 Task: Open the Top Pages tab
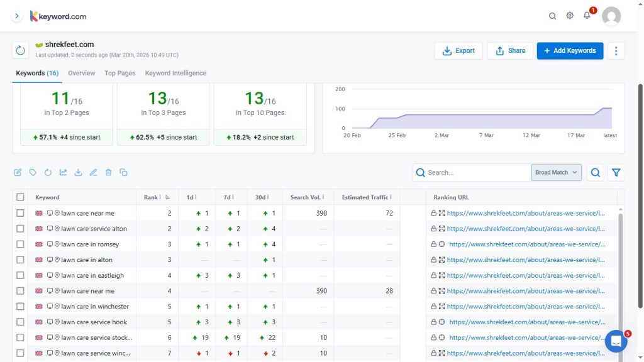coord(119,73)
